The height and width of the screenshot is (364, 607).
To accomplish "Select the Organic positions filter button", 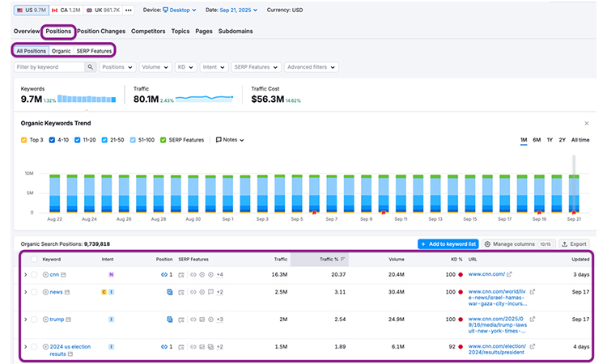I will 62,51.
